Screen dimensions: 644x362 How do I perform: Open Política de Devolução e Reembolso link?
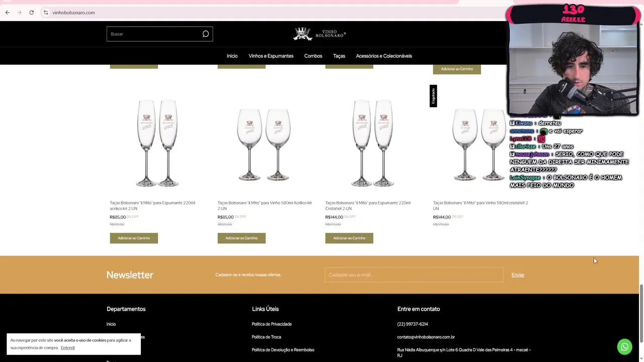click(x=283, y=350)
